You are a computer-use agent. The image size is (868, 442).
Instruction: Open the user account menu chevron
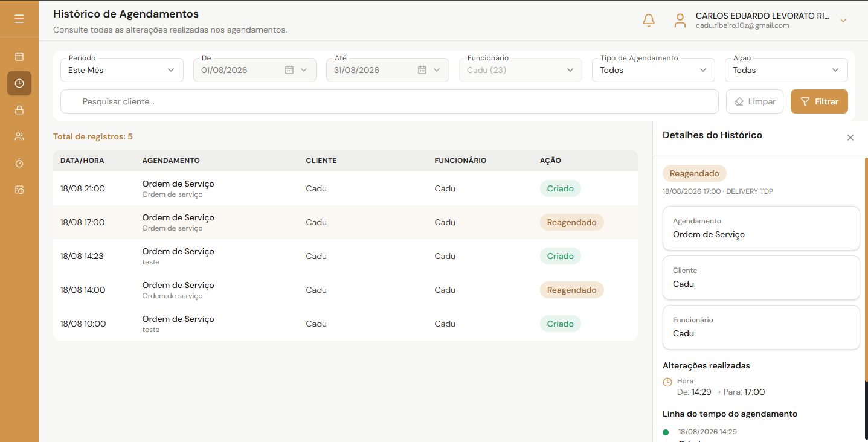point(843,21)
